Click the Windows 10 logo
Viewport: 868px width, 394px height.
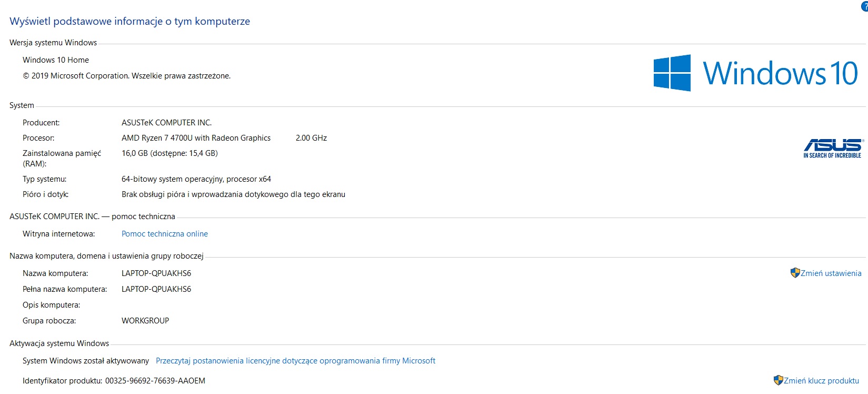755,73
